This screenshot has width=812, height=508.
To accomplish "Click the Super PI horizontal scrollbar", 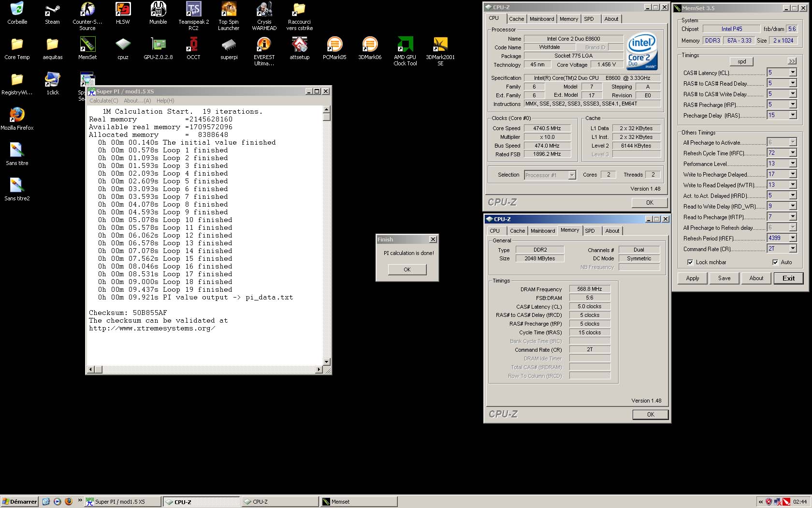I will pos(205,370).
